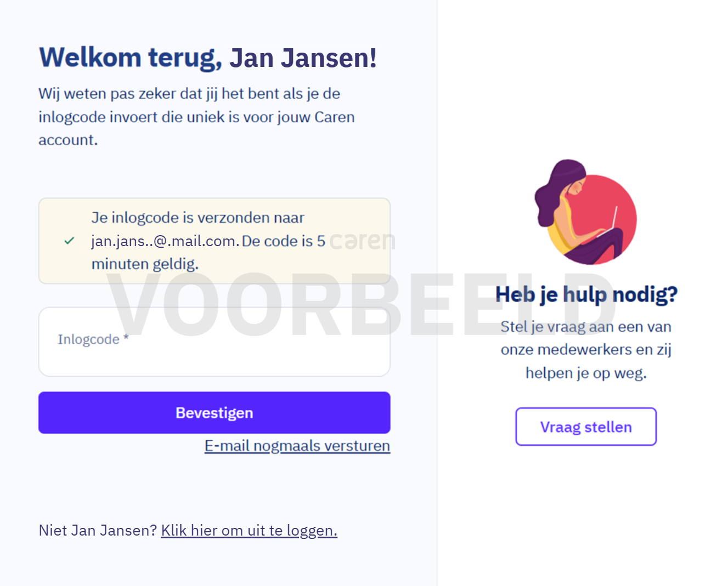Select the yellow code-sent notification box
The image size is (728, 586).
pos(214,241)
